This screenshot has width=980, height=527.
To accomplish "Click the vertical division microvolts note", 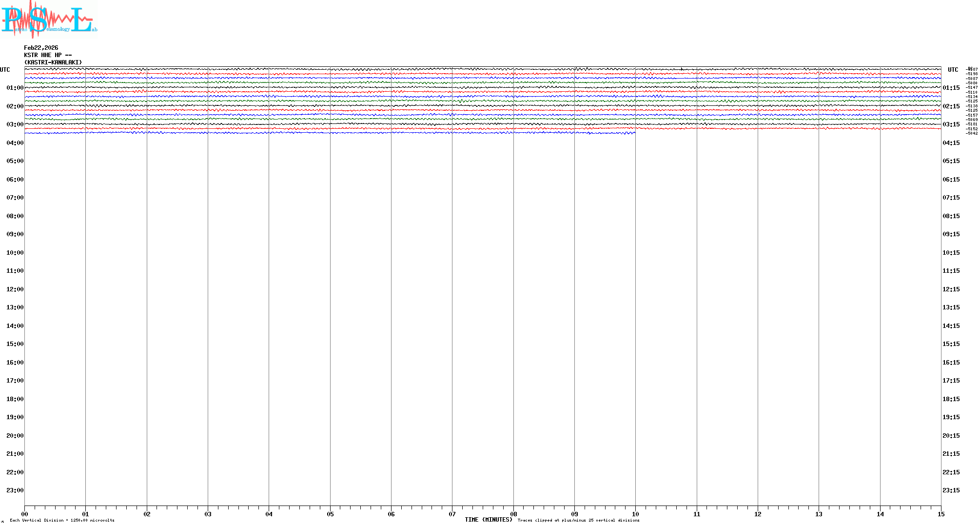I will coord(62,520).
